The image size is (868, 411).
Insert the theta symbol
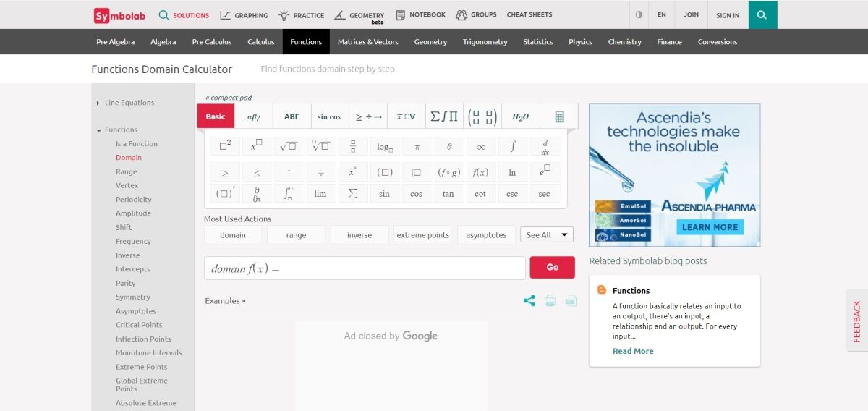click(448, 146)
